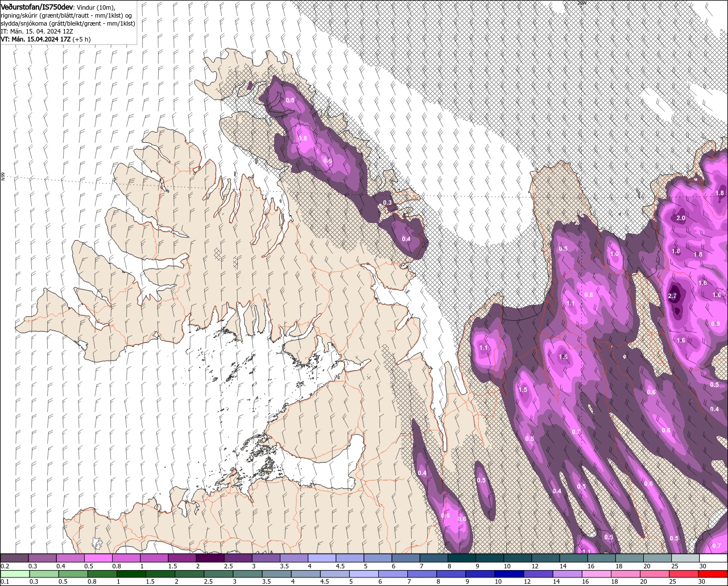Image resolution: width=728 pixels, height=586 pixels.
Task: Click the lower legend swatch between 7 and 8
Action: 423,574
